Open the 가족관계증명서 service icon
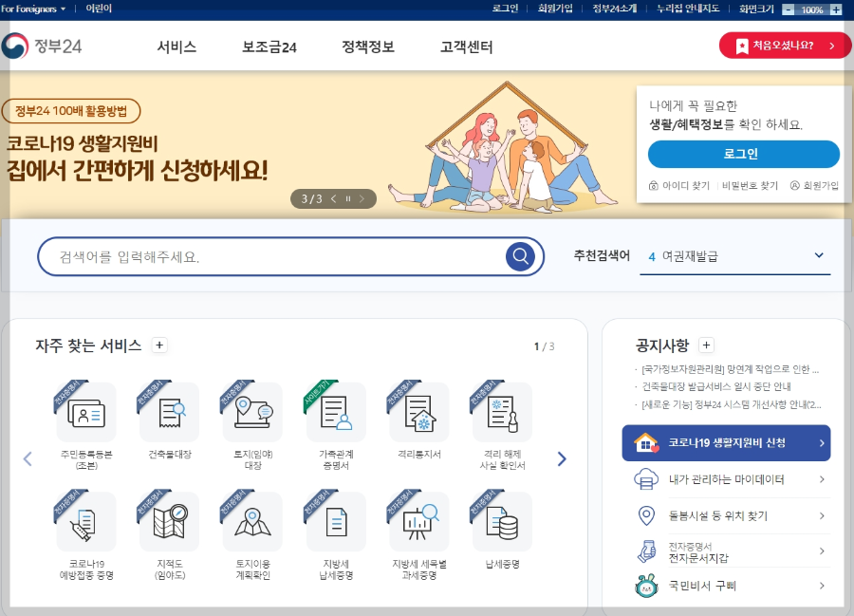854x616 pixels. pyautogui.click(x=336, y=412)
